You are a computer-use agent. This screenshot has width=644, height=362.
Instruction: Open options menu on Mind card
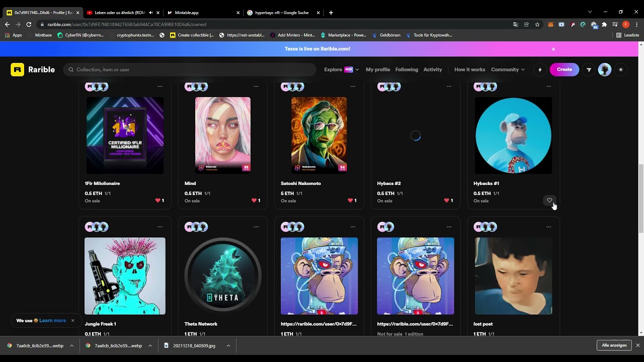256,86
